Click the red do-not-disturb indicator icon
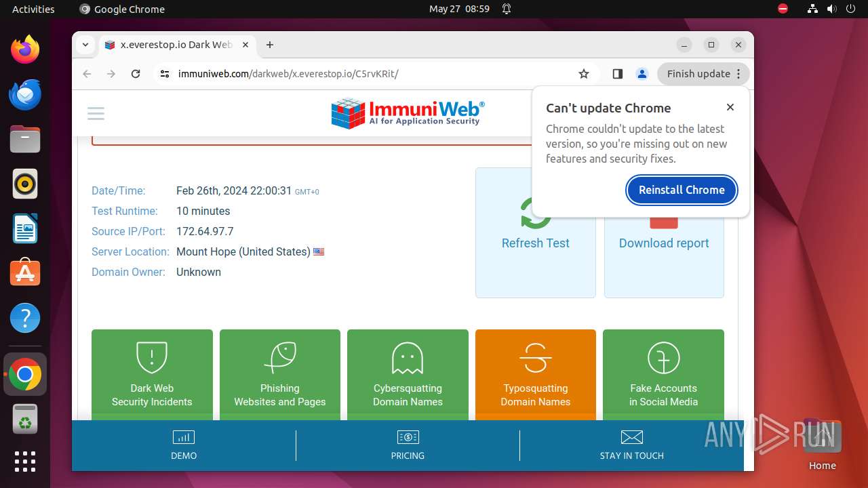This screenshot has width=868, height=488. click(x=783, y=9)
